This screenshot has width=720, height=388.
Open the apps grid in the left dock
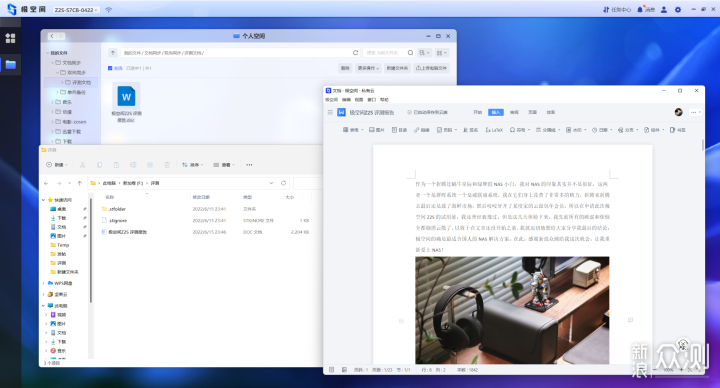pyautogui.click(x=10, y=38)
